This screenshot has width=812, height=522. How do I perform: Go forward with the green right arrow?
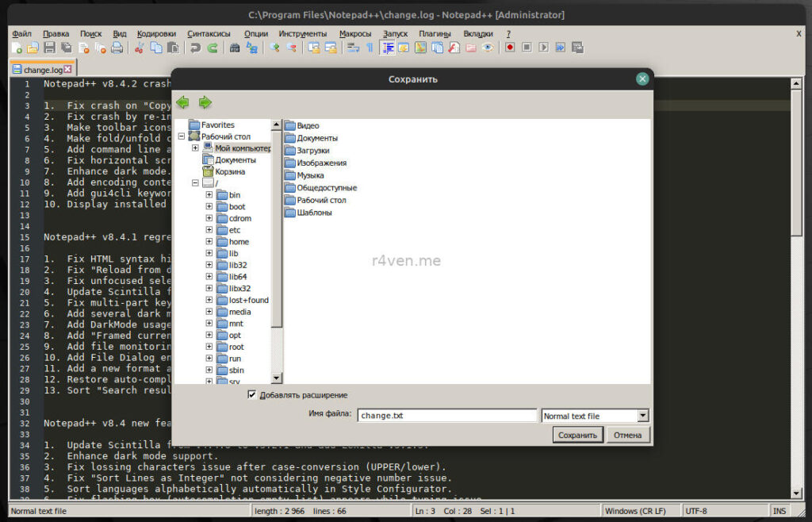tap(205, 102)
